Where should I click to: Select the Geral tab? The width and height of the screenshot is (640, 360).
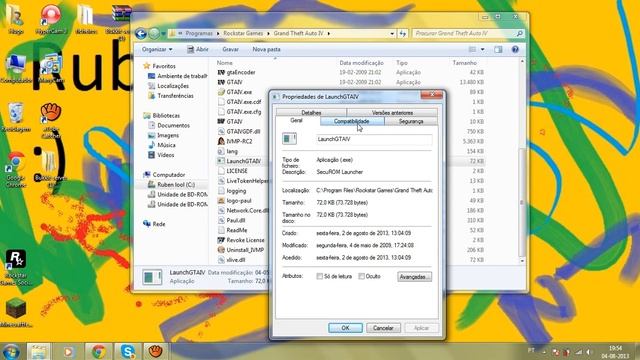[296, 120]
